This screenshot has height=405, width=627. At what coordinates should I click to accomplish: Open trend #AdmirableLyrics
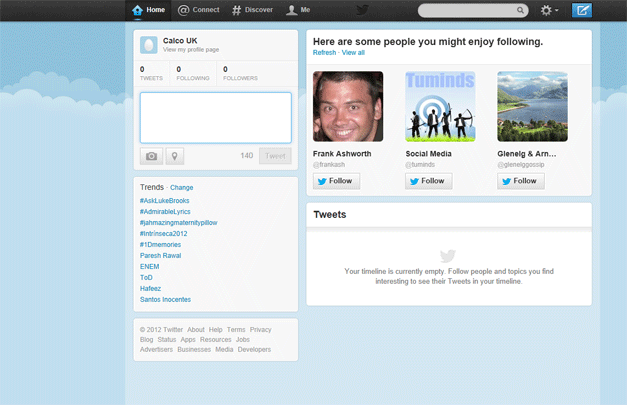click(165, 212)
